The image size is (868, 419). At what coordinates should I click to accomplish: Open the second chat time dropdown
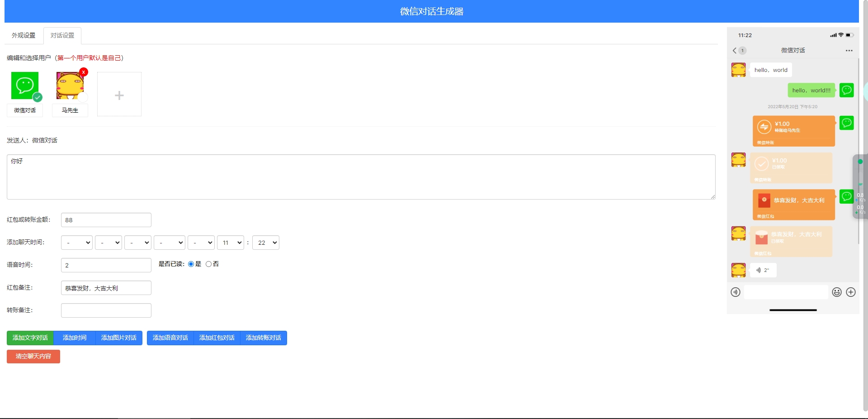[108, 243]
